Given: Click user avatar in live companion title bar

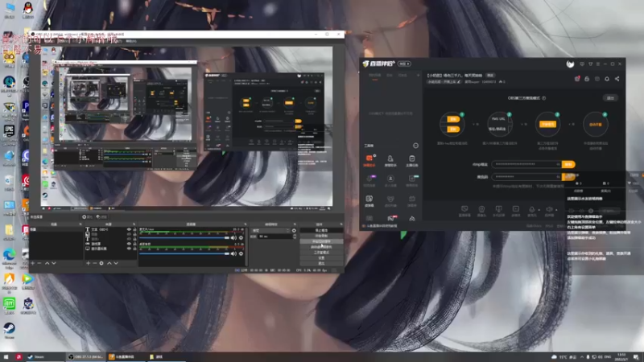Looking at the screenshot, I should (x=570, y=64).
